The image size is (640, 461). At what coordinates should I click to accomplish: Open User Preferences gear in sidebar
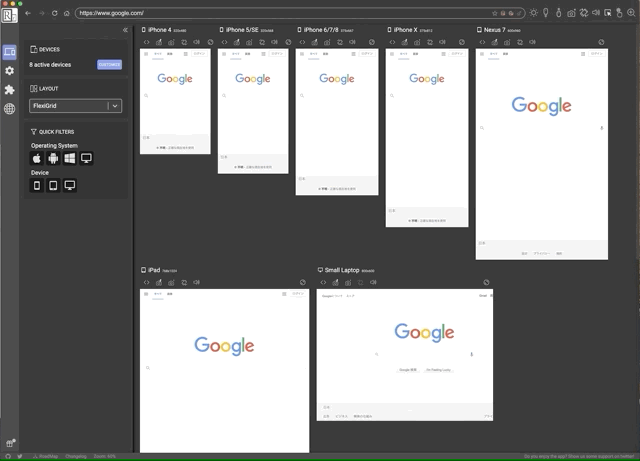point(9,71)
